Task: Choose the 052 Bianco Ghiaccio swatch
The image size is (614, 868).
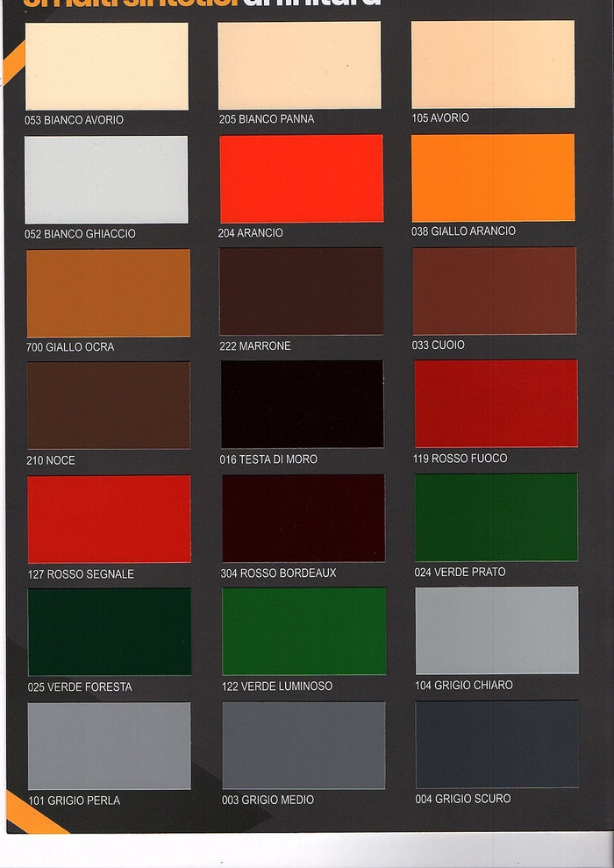Action: [106, 180]
